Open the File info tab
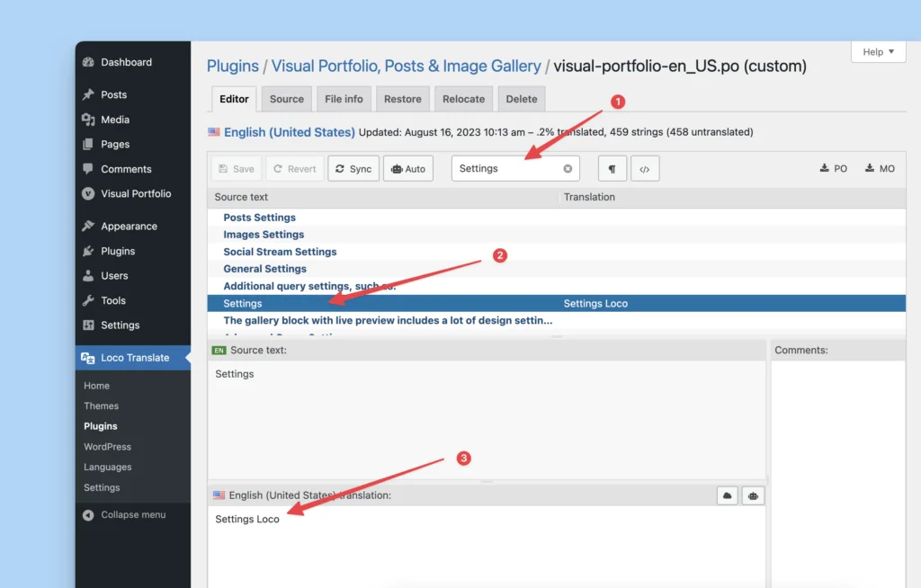The image size is (921, 588). pos(344,99)
